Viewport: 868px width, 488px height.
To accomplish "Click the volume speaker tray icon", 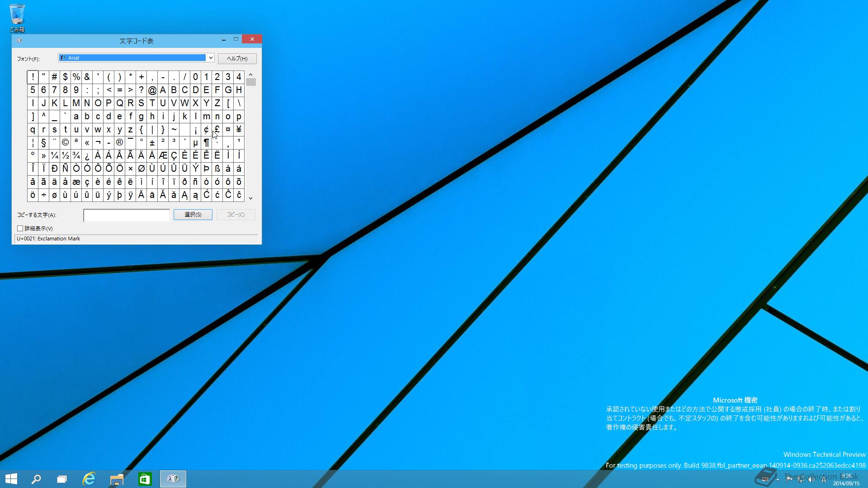I will point(811,480).
